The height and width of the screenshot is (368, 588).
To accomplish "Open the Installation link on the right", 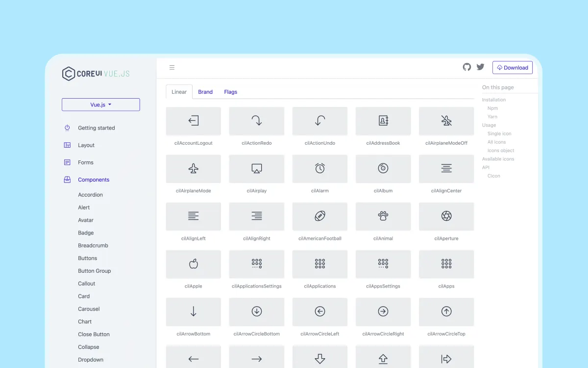I will coord(493,100).
